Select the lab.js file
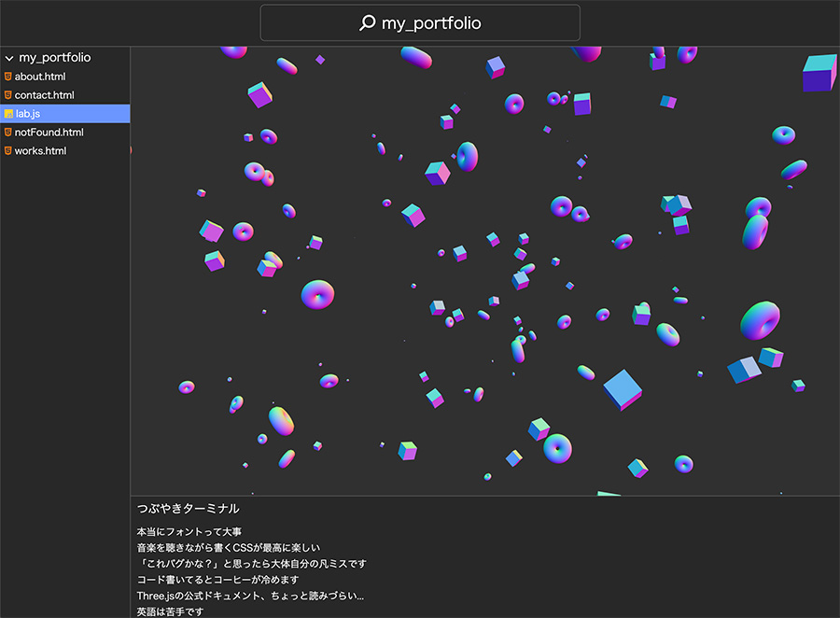Image resolution: width=840 pixels, height=618 pixels. (x=64, y=114)
